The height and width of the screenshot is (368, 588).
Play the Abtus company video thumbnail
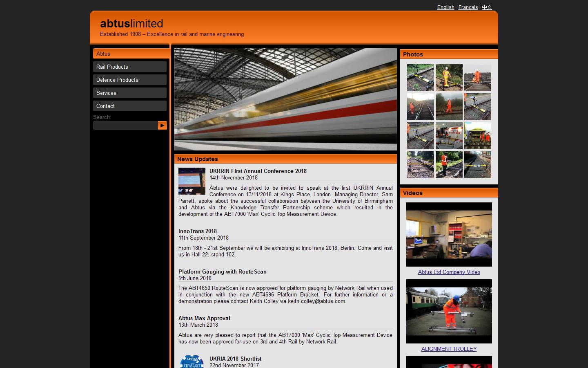[x=449, y=234]
